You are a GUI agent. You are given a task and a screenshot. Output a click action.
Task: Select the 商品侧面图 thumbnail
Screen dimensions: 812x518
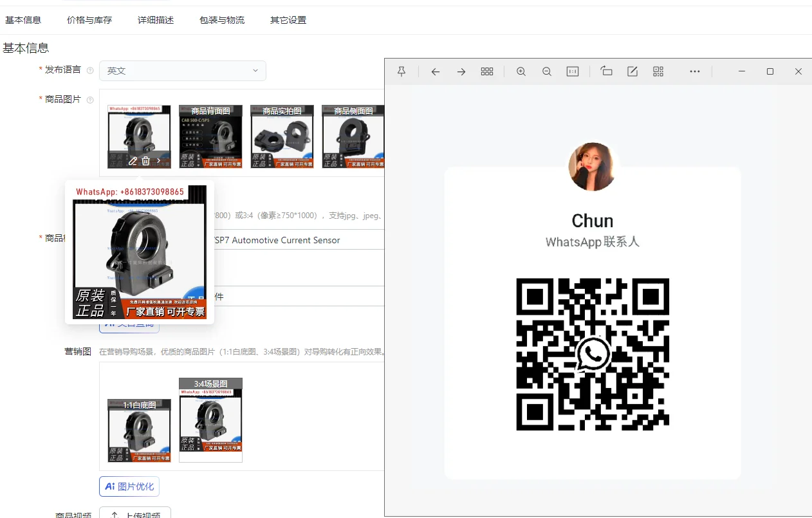click(353, 136)
